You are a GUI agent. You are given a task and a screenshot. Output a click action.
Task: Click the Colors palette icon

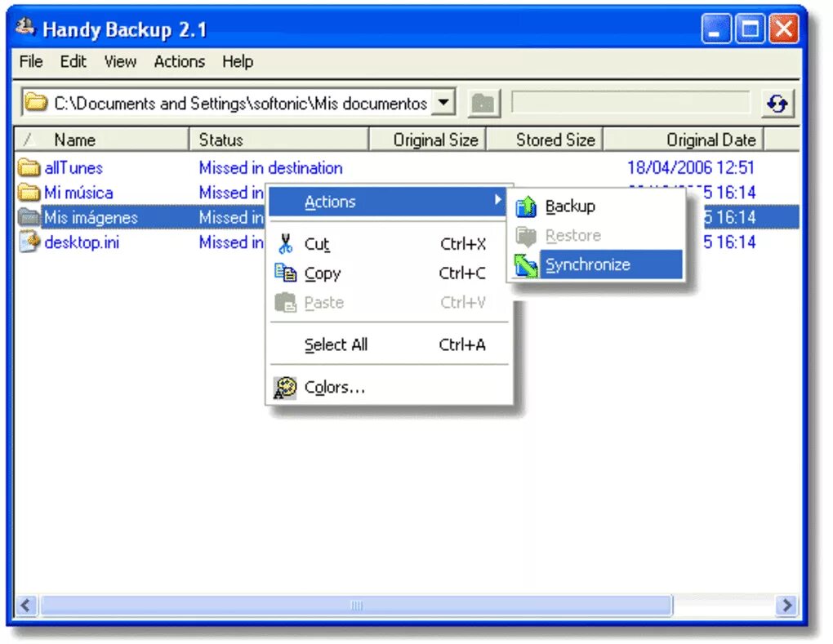(x=285, y=388)
